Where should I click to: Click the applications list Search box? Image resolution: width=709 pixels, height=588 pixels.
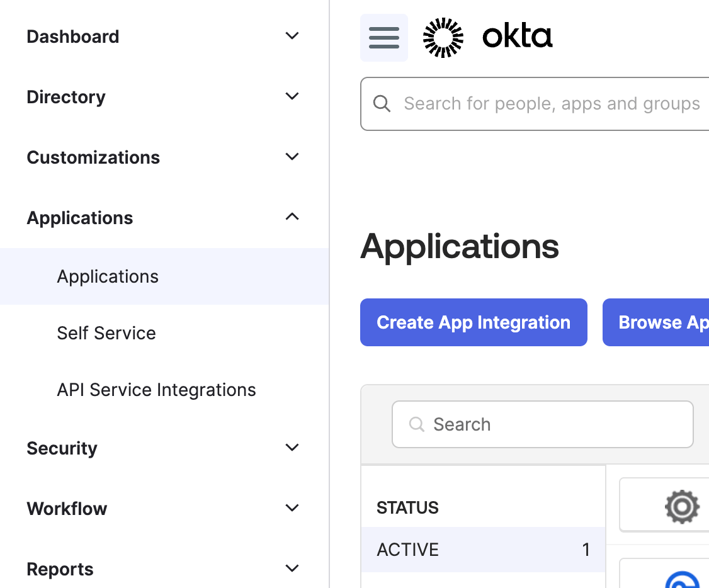point(542,424)
